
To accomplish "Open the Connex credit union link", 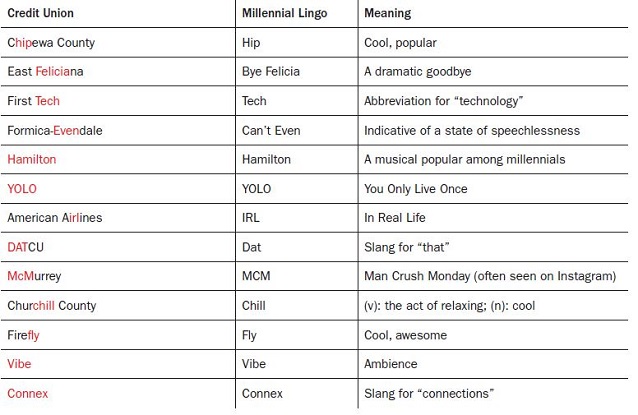I will [x=27, y=393].
